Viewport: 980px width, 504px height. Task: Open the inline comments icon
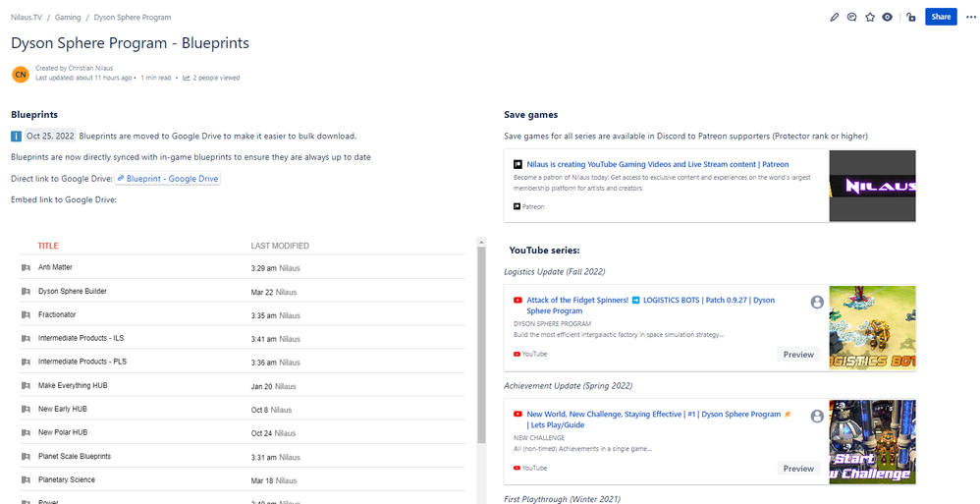tap(851, 18)
